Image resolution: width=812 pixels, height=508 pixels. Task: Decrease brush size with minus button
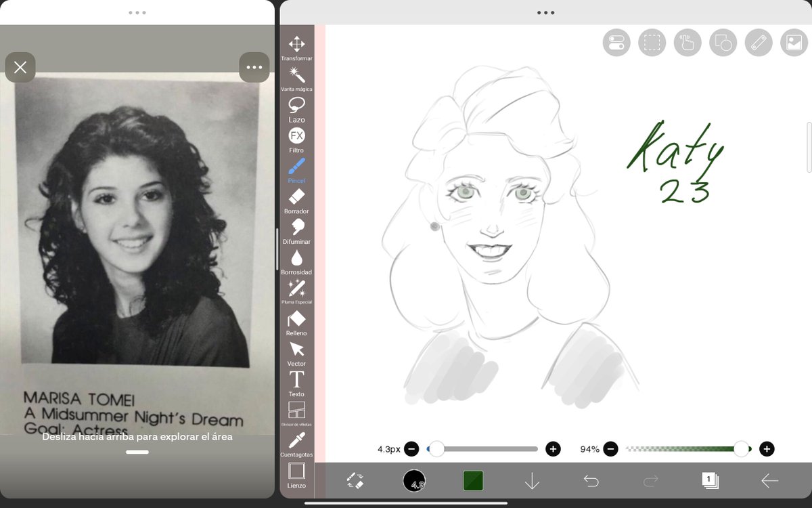[x=412, y=448]
